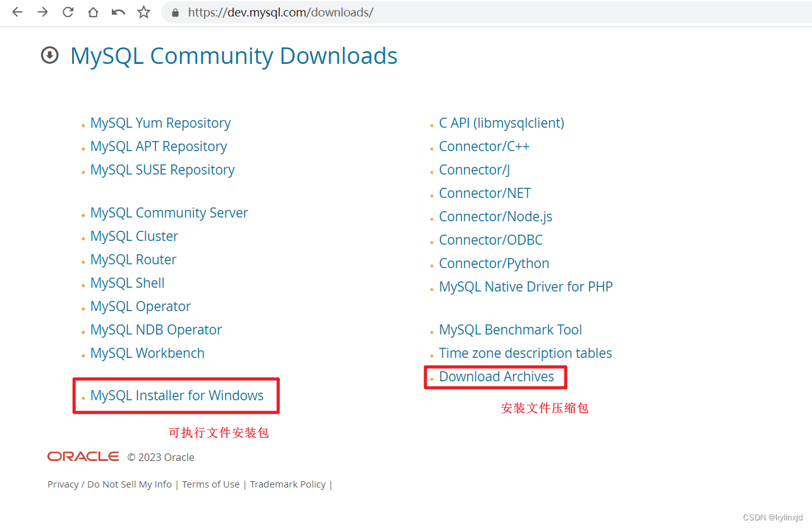Select the MySQL Shell link
Screen dimensions: 812x528
128,283
